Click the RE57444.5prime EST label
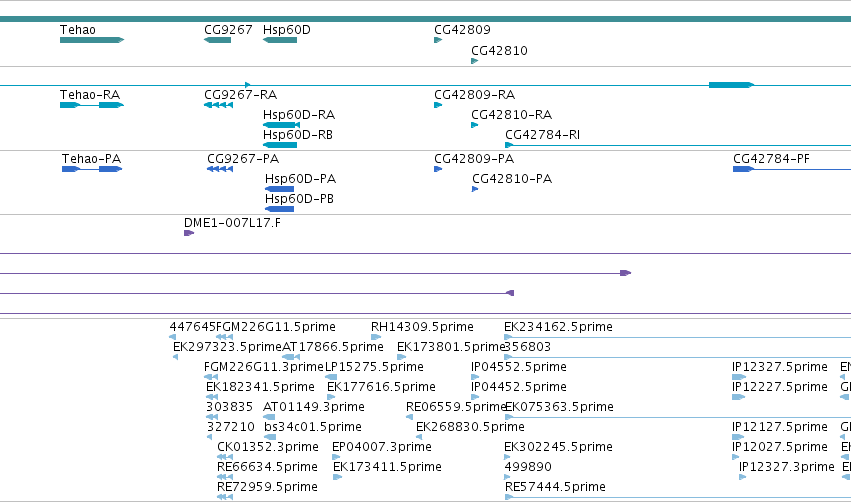 pyautogui.click(x=556, y=488)
